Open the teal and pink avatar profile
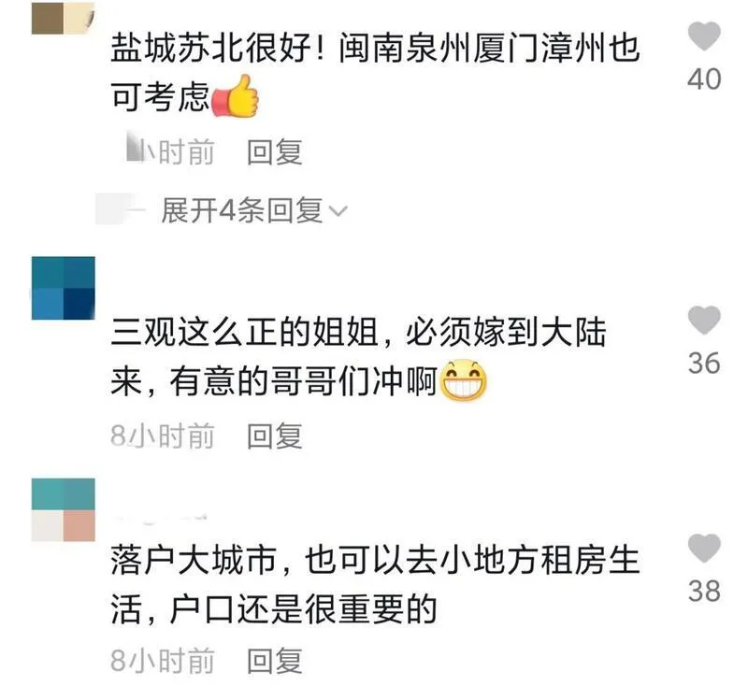 (63, 509)
